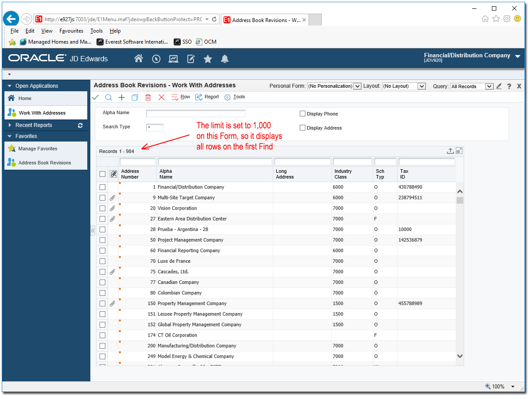Open the Navigator compass icon in header
Viewport: 532px width, 399px height.
(156, 59)
